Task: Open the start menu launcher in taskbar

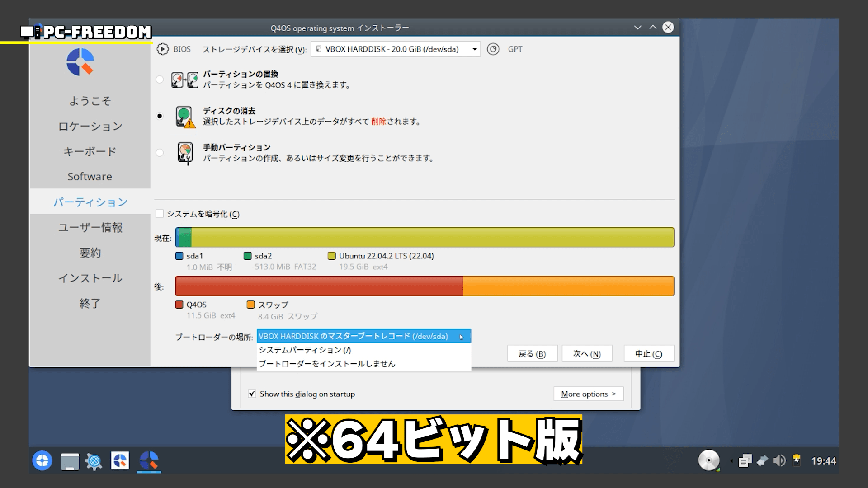Action: (x=42, y=461)
